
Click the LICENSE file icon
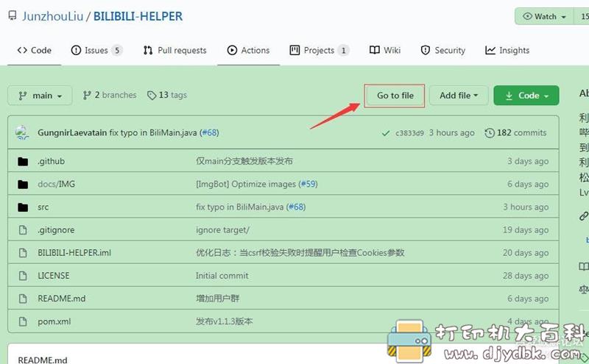click(x=23, y=276)
